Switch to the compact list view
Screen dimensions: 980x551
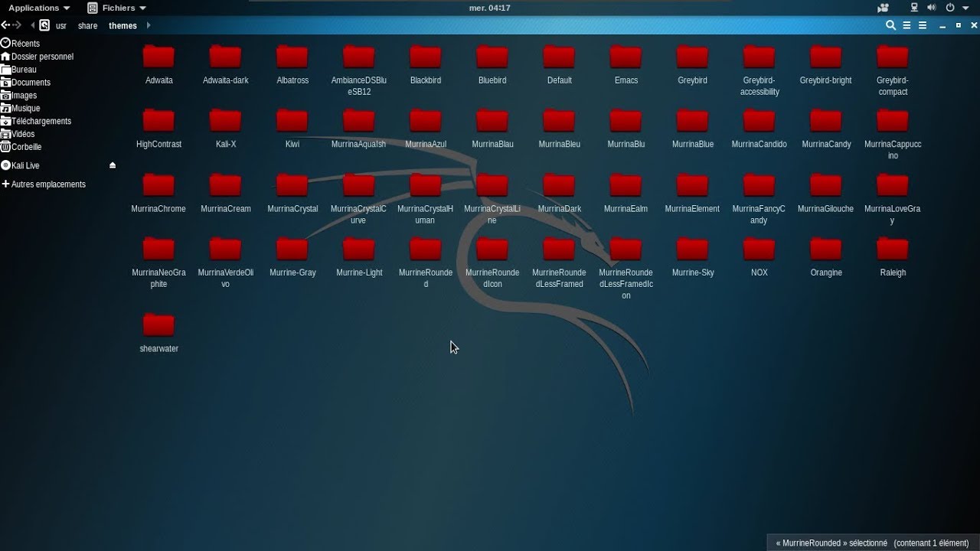906,25
